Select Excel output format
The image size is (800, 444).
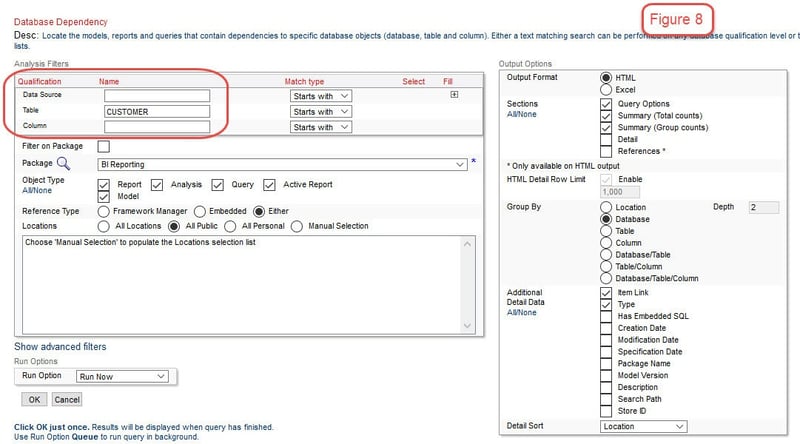(x=606, y=90)
